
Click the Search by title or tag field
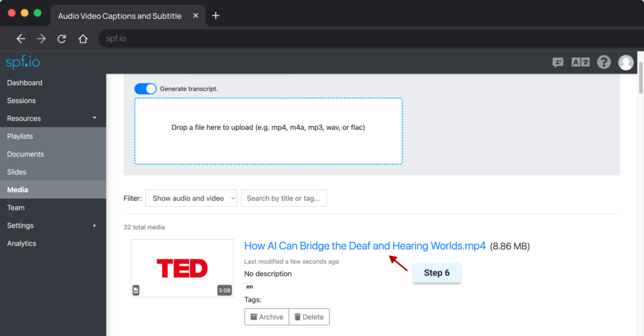pos(284,198)
